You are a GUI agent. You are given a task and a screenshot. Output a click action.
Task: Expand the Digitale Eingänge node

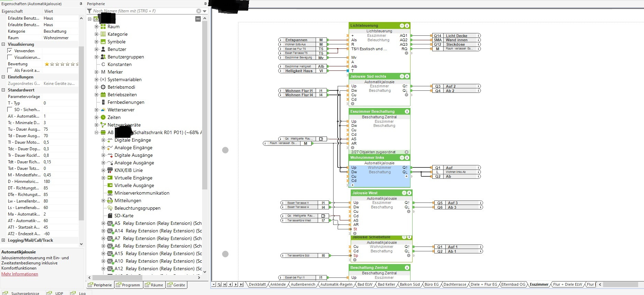point(103,140)
